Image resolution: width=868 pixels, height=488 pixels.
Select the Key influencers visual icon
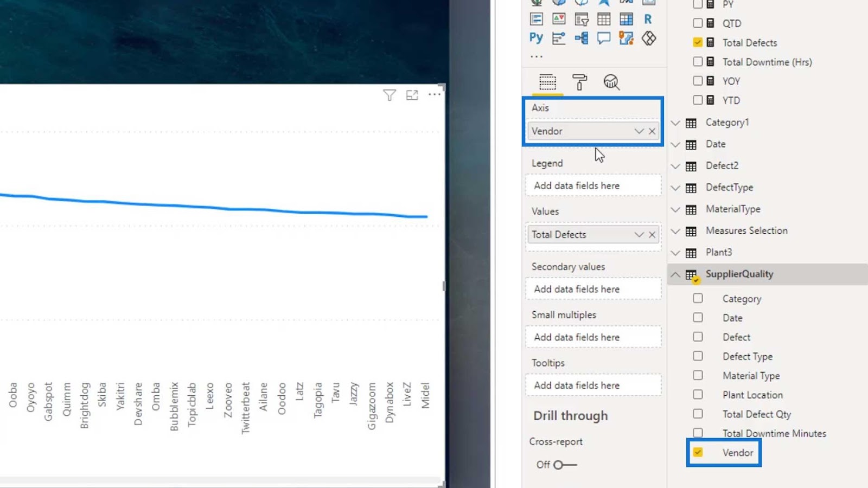pos(559,38)
